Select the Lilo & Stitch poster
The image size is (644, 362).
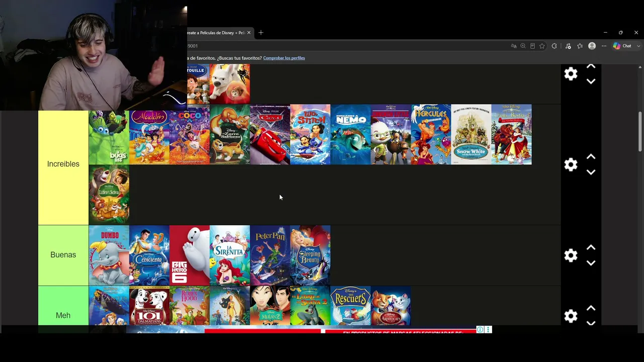pos(310,134)
